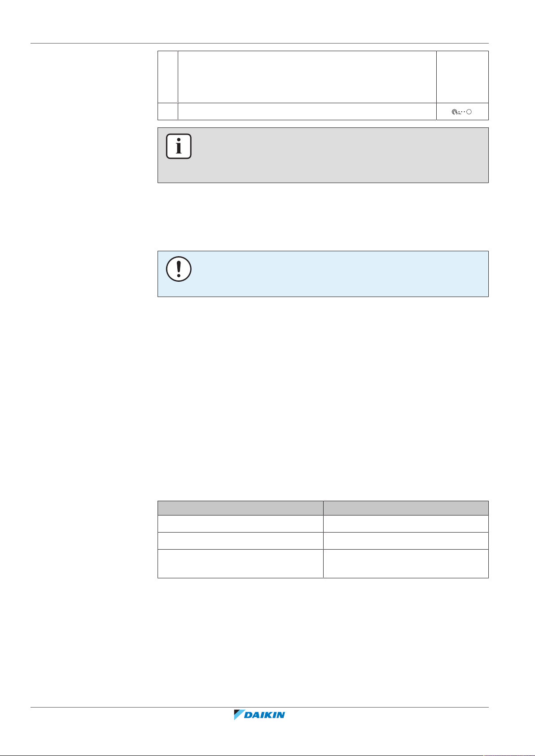
Task: Click the small circle beside dial icon
Action: pos(469,112)
